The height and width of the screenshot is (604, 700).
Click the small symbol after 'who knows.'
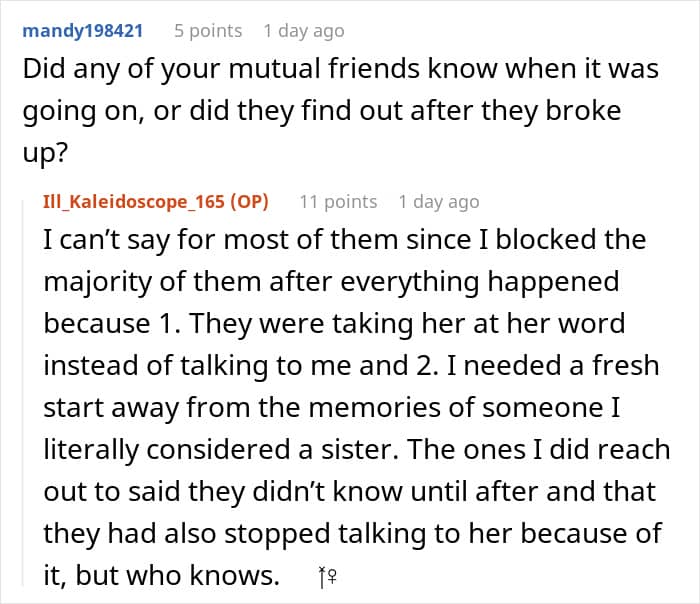tap(327, 577)
